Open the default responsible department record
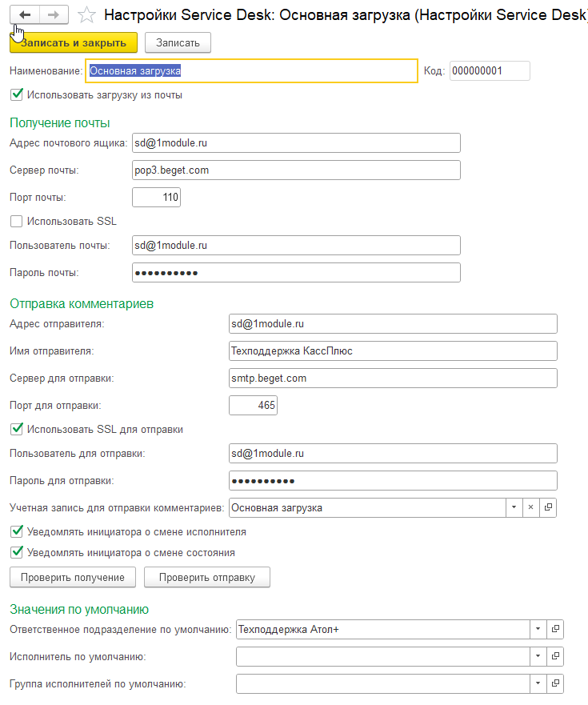The image size is (588, 705). point(555,629)
